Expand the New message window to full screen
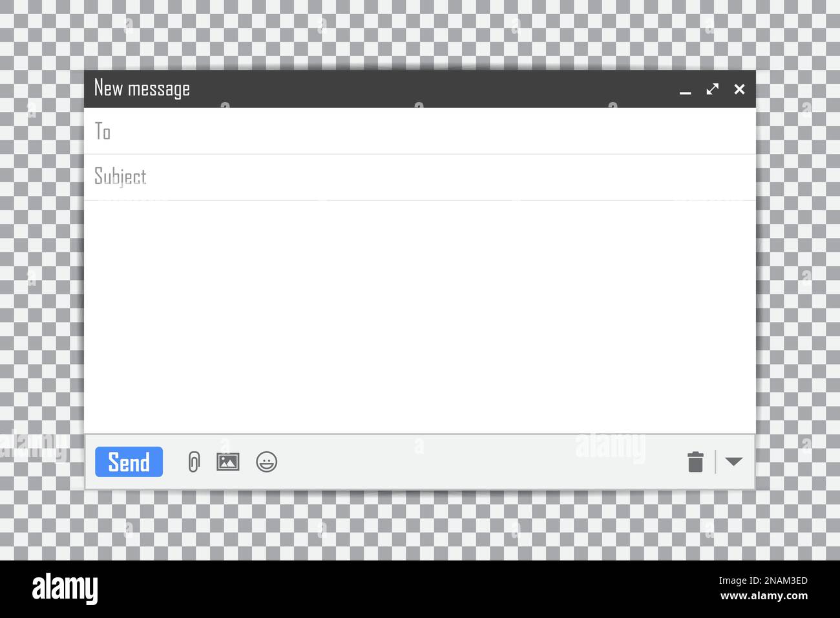The height and width of the screenshot is (618, 840). (712, 89)
